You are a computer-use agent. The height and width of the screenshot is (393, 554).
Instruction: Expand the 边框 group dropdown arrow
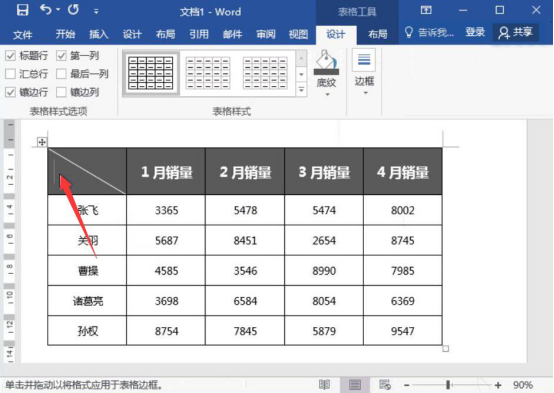coord(366,93)
